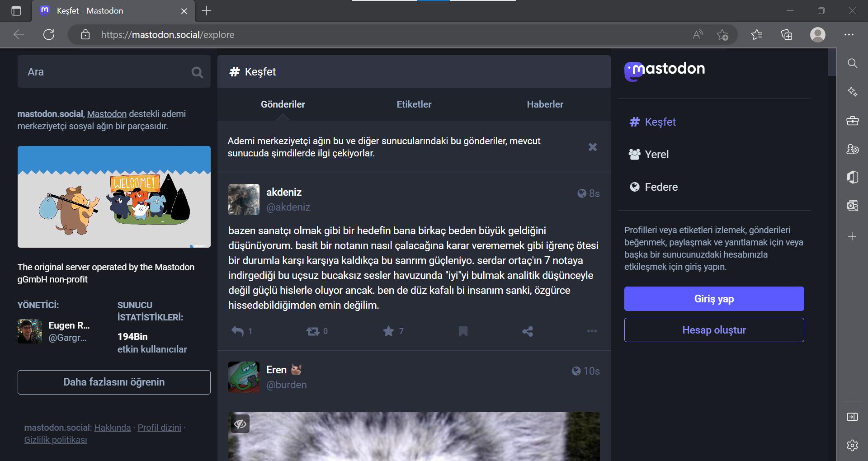Open browser Collections icon
This screenshot has width=868, height=461.
point(787,35)
